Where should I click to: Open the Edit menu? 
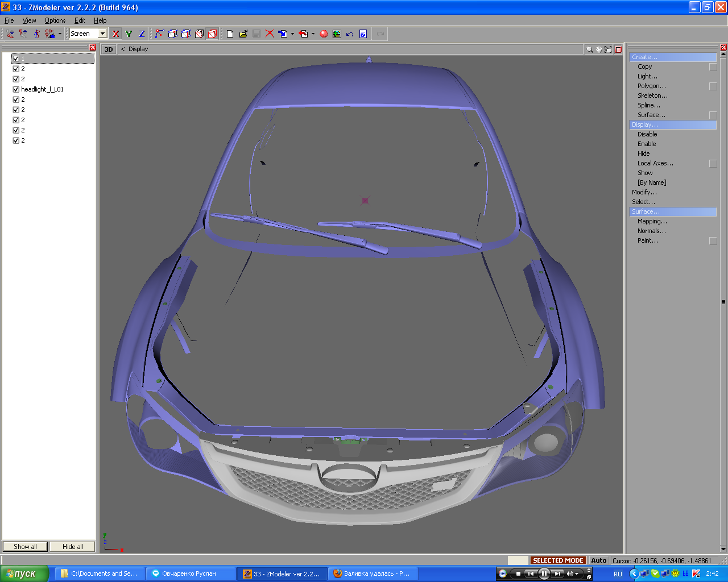coord(80,20)
